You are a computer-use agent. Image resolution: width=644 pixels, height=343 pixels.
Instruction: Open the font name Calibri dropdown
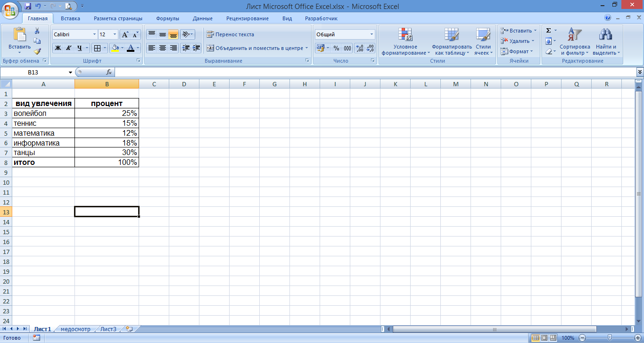[x=94, y=34]
